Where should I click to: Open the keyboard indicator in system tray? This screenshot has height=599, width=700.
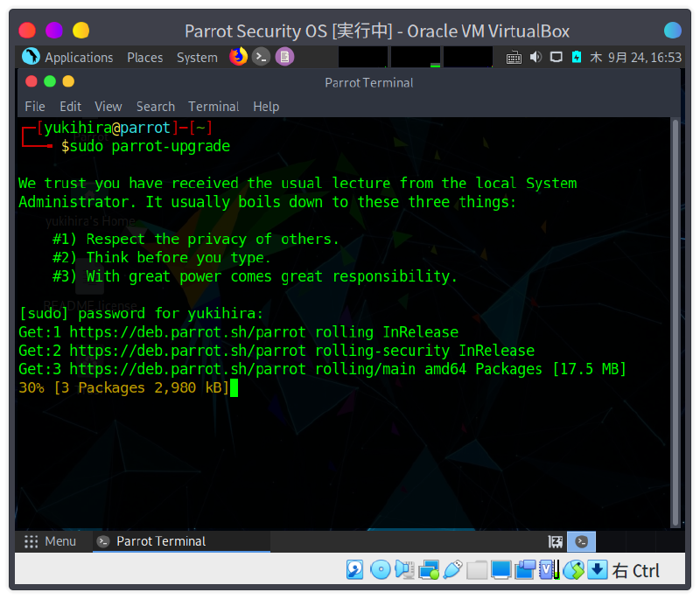click(514, 57)
